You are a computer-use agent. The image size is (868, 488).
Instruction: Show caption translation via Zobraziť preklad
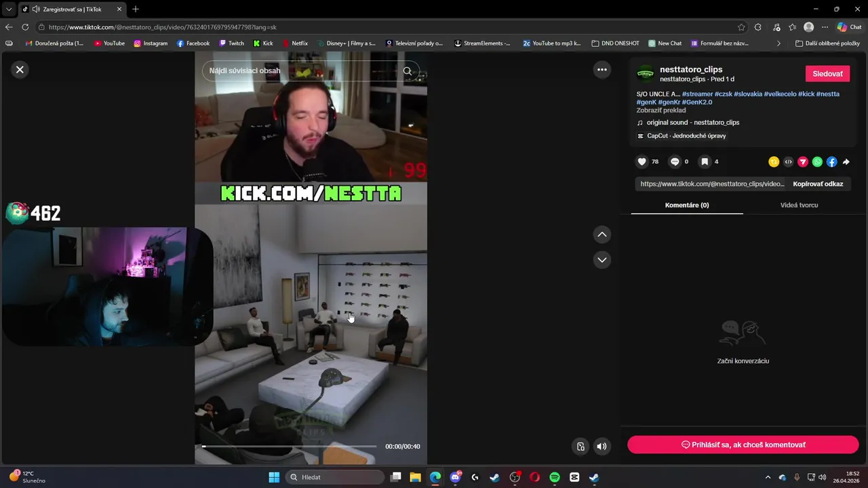tap(661, 110)
